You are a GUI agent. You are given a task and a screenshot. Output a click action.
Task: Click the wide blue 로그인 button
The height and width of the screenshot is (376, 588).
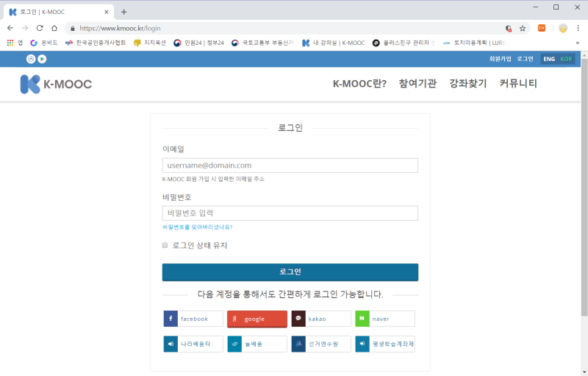pyautogui.click(x=290, y=272)
